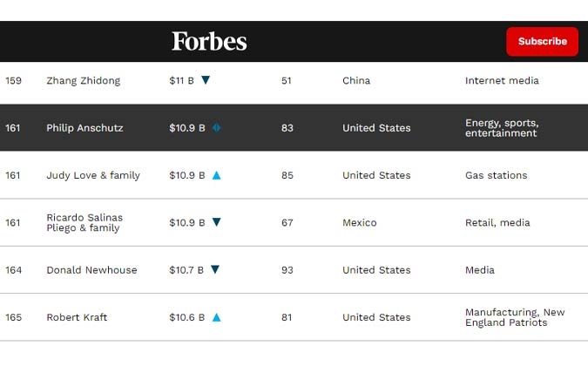
Task: Click the unchanged indicator beside Philip Anschutz's net worth
Action: click(216, 128)
